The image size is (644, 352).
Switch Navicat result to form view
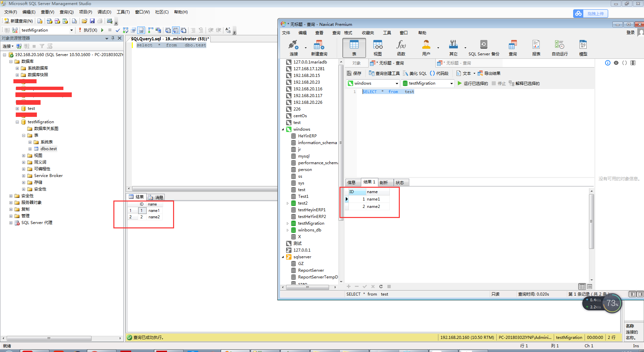click(589, 287)
